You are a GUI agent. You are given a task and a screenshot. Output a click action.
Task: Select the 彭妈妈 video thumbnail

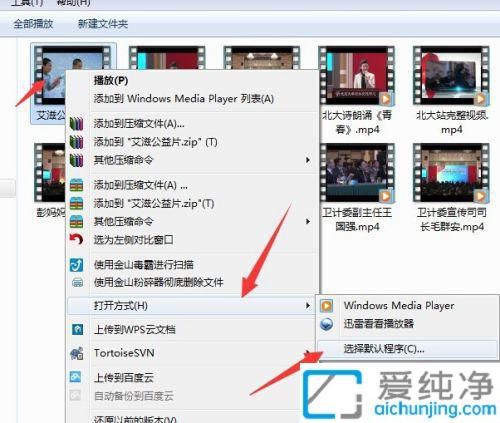pyautogui.click(x=50, y=173)
